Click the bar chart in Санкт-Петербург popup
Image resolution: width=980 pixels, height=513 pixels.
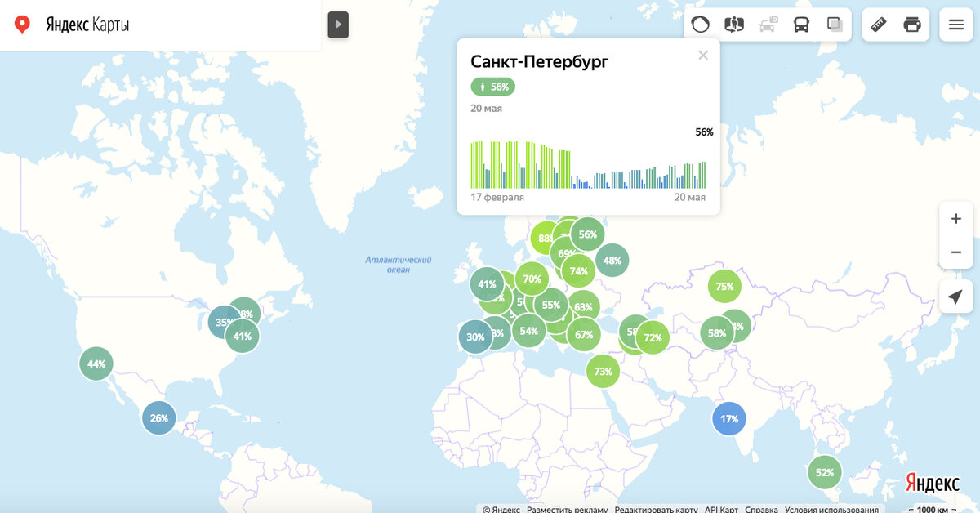coord(588,164)
